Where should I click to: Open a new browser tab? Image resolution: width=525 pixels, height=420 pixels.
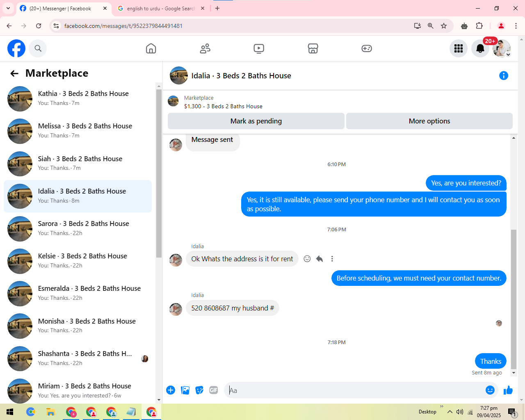coord(217,8)
